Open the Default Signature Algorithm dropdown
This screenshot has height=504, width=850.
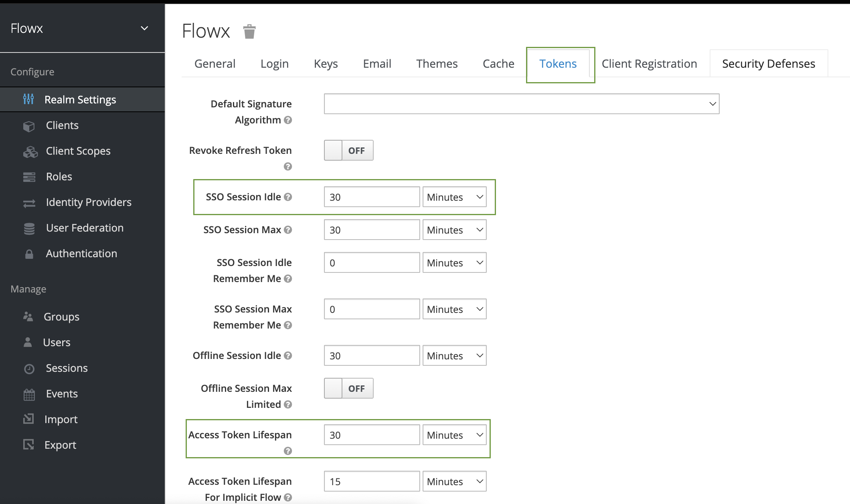coord(521,104)
